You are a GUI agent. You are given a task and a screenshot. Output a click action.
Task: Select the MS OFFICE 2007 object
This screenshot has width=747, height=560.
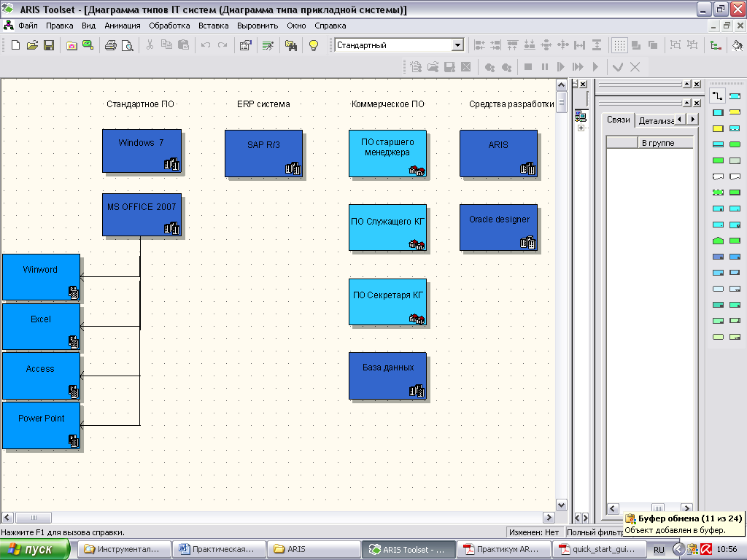(x=142, y=214)
